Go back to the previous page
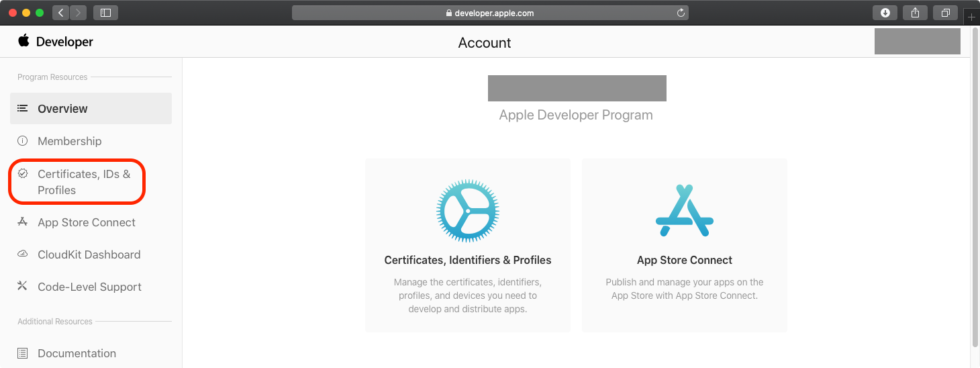980x368 pixels. tap(61, 13)
